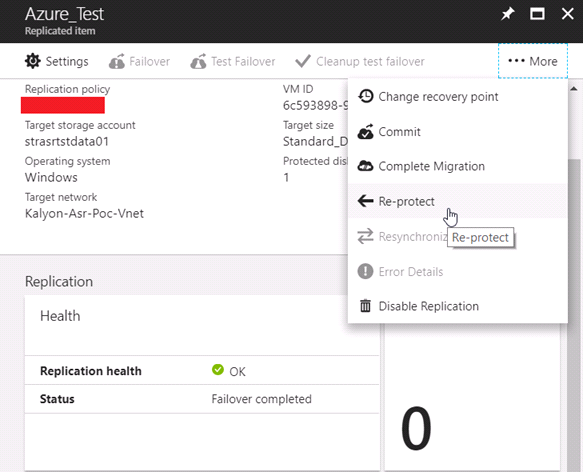This screenshot has height=472, width=583.
Task: Choose Complete Migration from the menu
Action: [x=457, y=166]
